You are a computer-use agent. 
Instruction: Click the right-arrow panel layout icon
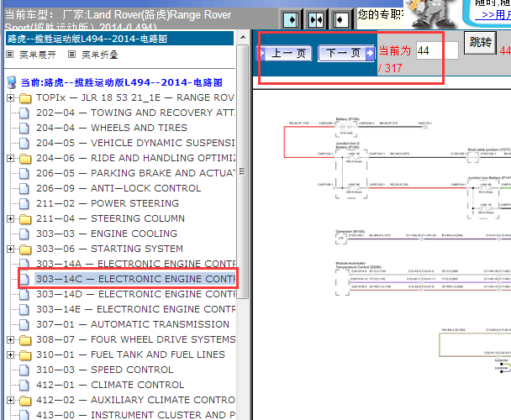291,20
